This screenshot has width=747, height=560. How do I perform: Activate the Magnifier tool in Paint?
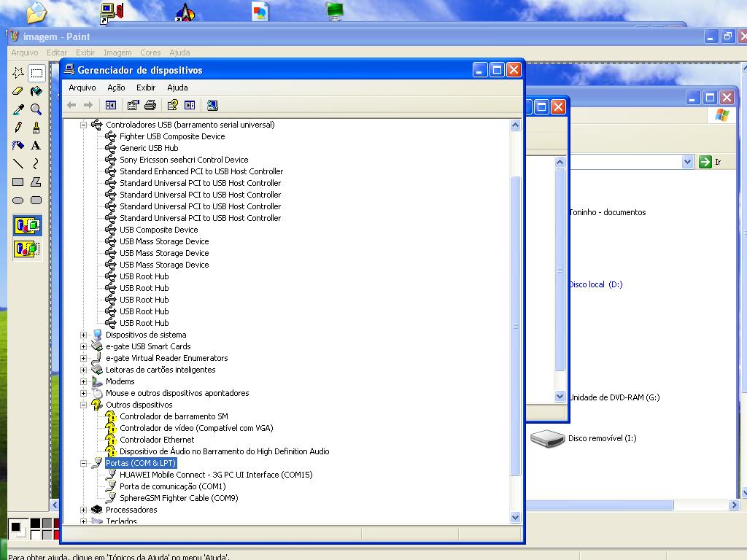tap(36, 109)
